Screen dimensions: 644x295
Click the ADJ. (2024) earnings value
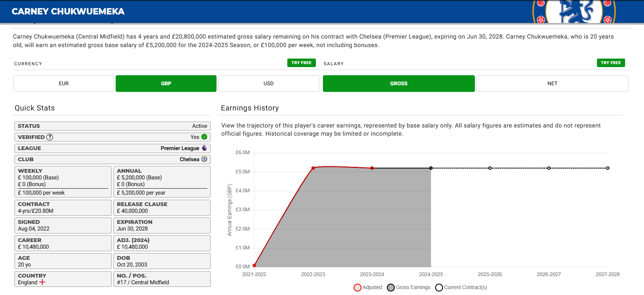[132, 247]
